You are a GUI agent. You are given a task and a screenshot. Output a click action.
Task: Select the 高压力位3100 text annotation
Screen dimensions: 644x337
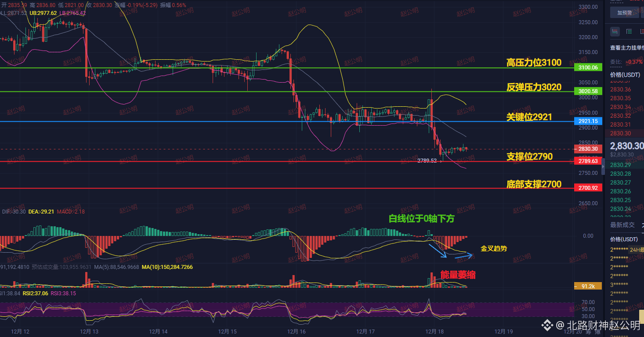534,62
